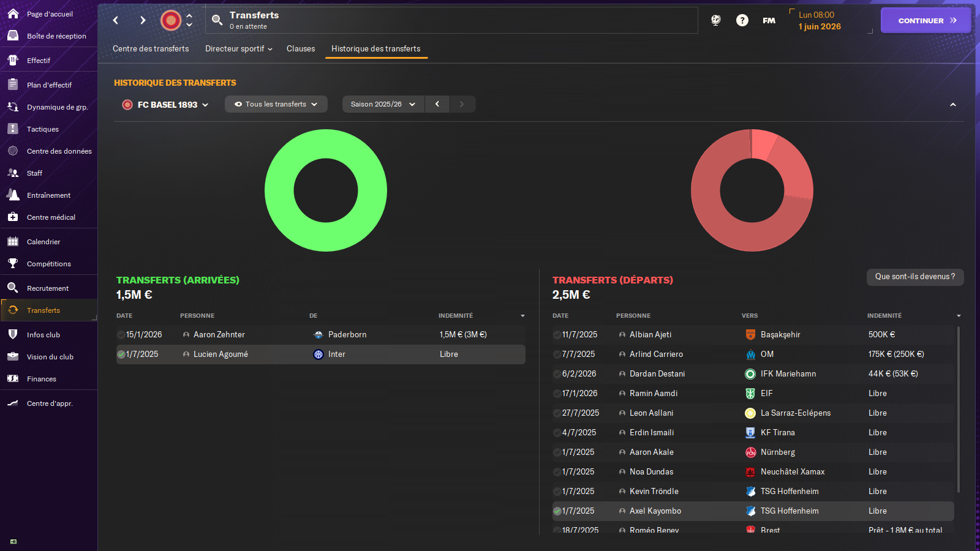Open Centre médical icon
Screen dimensions: 980x551
click(x=13, y=217)
